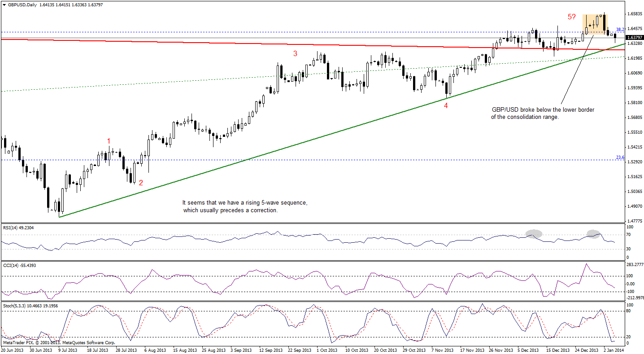Click the 1.50365 price axis label
Viewport: 644px width, 354px height.
(635, 192)
